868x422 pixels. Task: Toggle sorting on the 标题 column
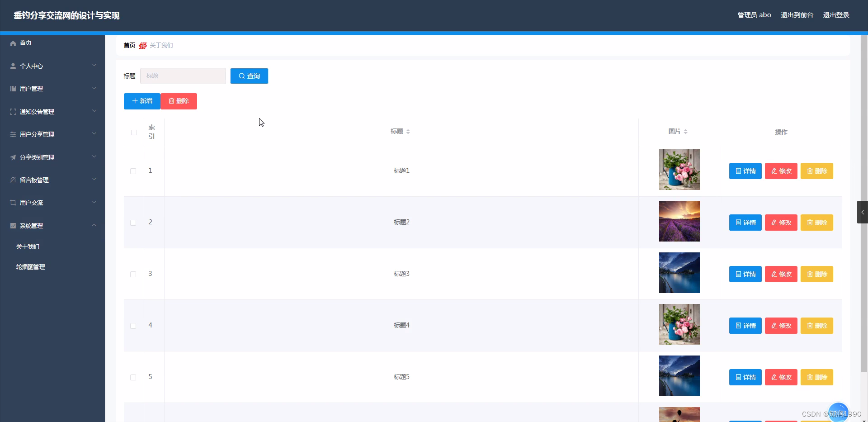pos(400,131)
